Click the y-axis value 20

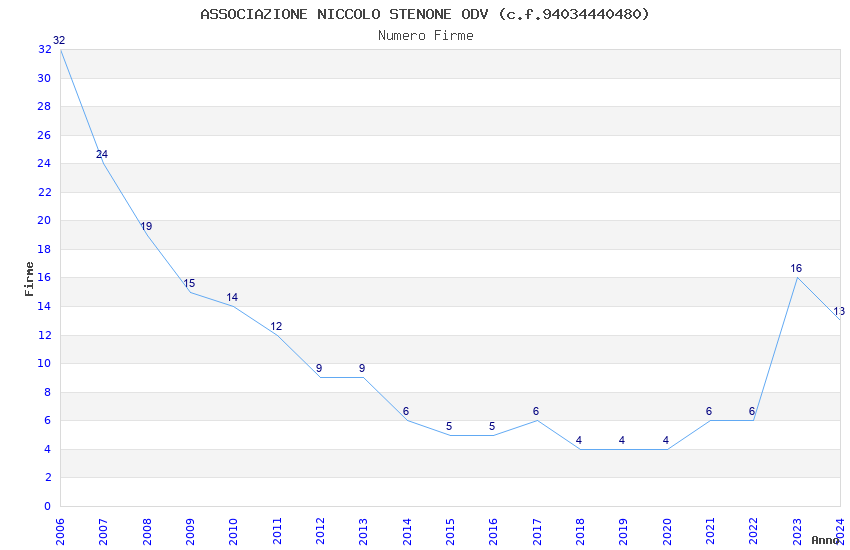44,221
